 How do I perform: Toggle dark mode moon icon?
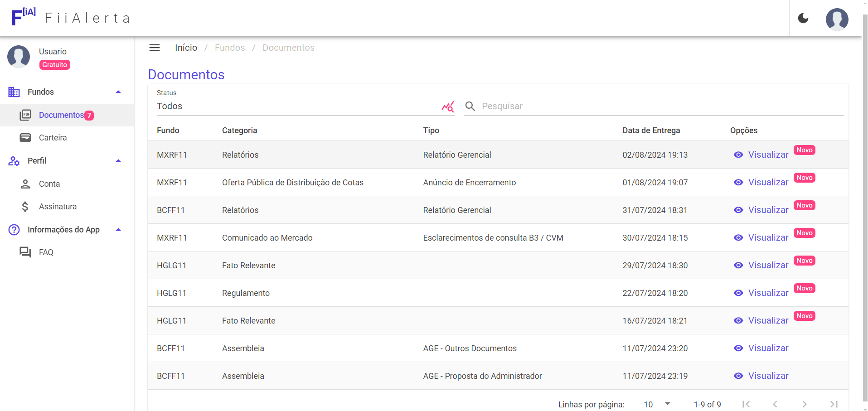point(803,18)
